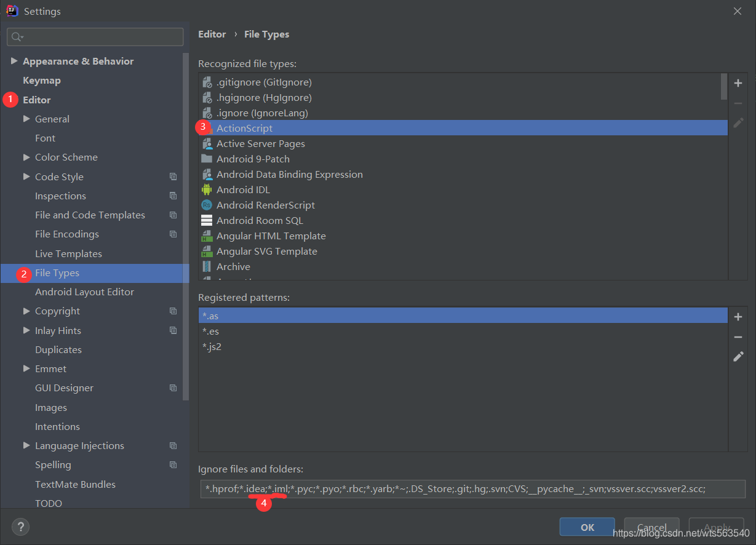Expand the Code Style node
Viewport: 756px width, 545px height.
point(26,177)
